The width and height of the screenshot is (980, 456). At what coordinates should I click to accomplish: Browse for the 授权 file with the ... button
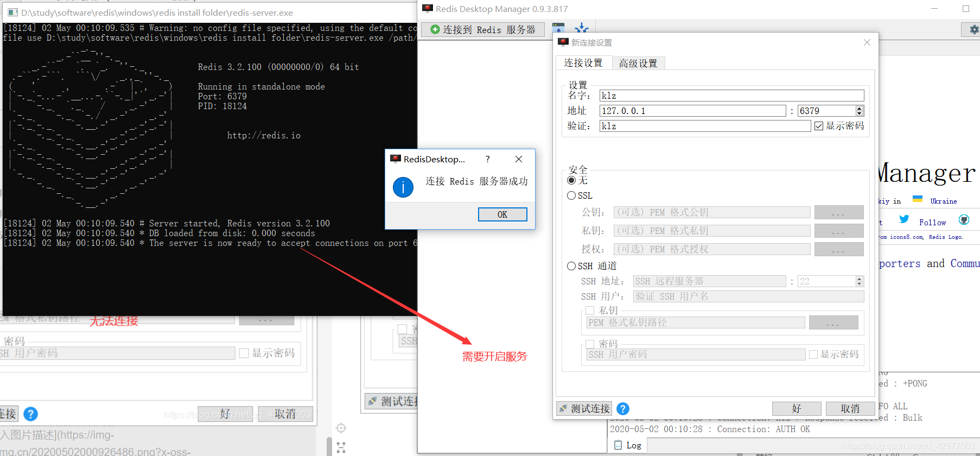coord(839,249)
